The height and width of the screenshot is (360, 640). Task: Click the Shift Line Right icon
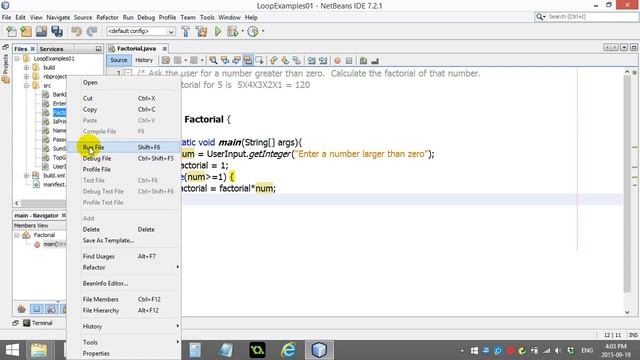323,60
